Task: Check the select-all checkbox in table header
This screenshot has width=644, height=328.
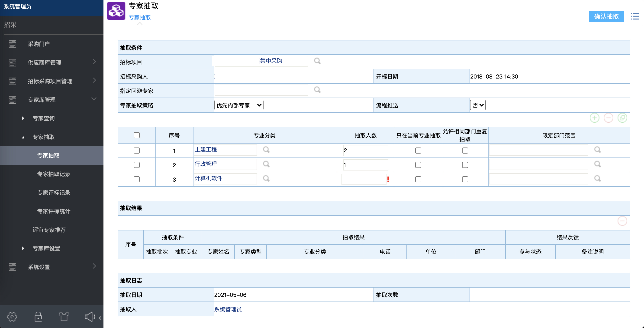Action: 136,135
